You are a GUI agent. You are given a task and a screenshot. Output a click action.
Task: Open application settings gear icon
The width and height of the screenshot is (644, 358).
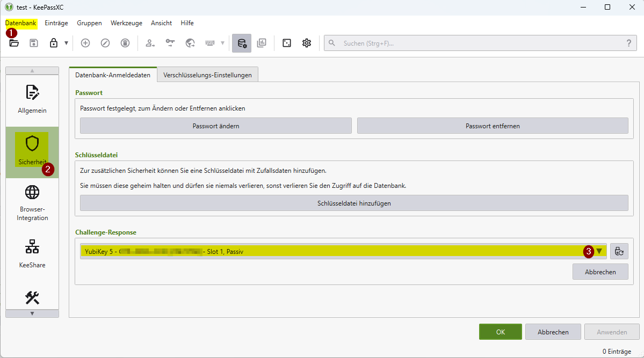pos(306,43)
